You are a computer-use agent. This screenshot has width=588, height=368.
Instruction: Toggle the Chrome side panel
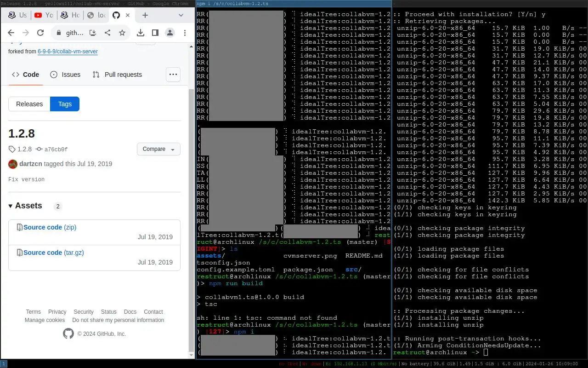point(155,33)
